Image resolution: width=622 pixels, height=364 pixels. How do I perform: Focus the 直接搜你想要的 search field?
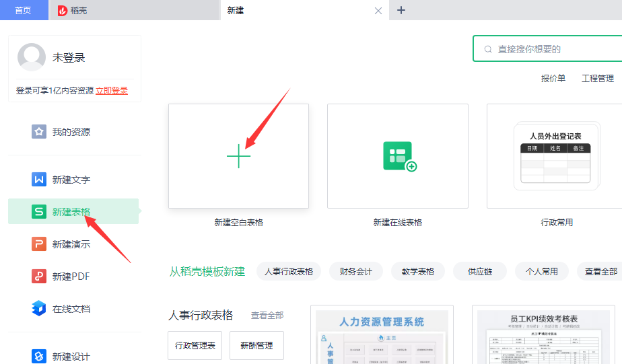click(x=547, y=48)
